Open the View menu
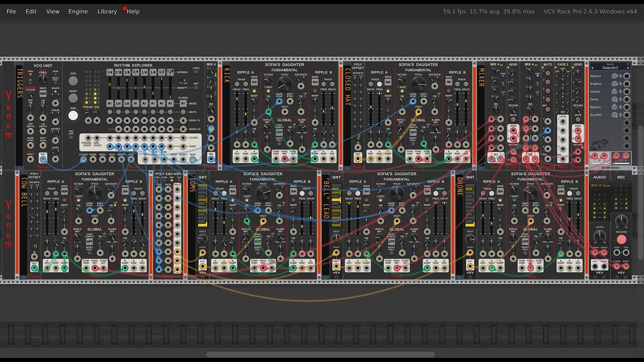This screenshot has width=644, height=362. [53, 11]
